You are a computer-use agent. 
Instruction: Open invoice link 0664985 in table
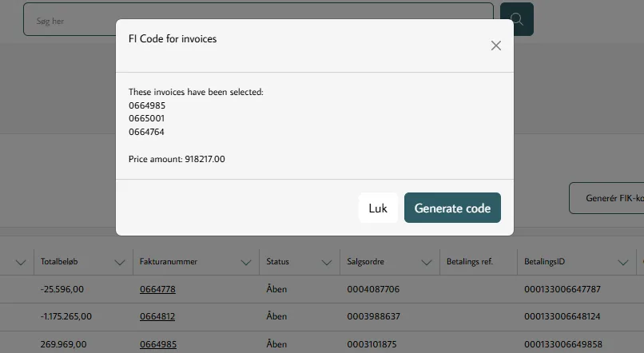(x=158, y=344)
